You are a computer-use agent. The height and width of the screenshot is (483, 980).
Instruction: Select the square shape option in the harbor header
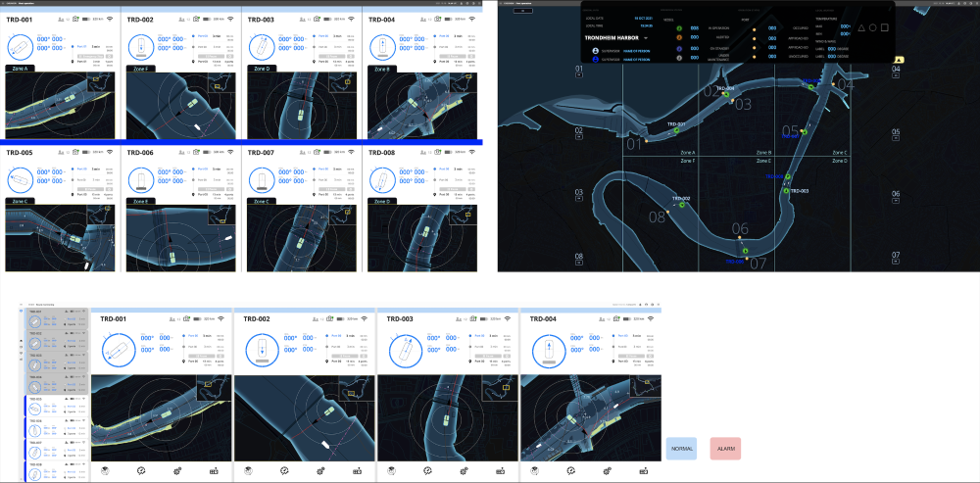tap(884, 27)
